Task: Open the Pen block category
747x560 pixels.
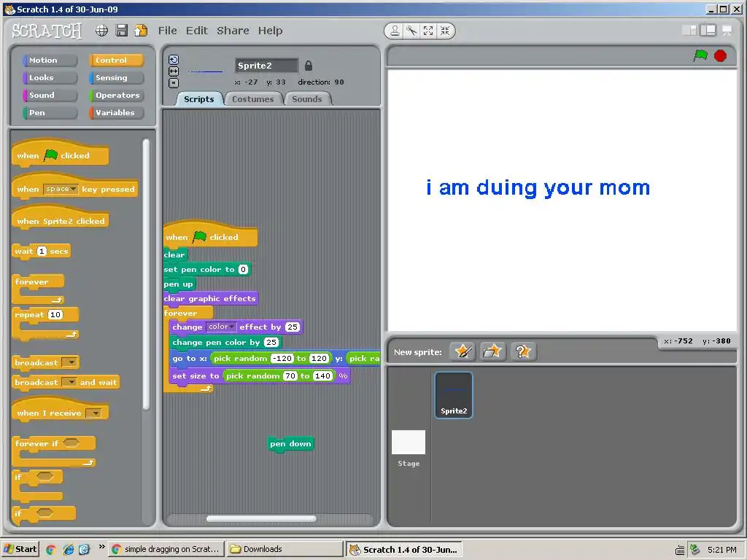Action: 50,113
